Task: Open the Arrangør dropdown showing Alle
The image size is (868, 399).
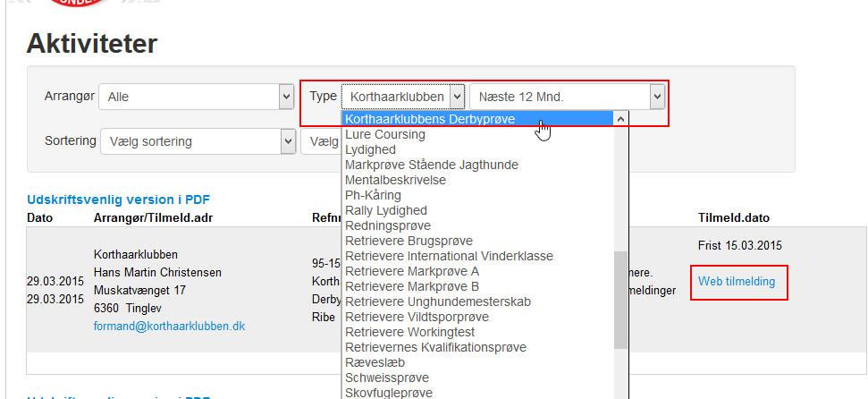Action: 196,97
